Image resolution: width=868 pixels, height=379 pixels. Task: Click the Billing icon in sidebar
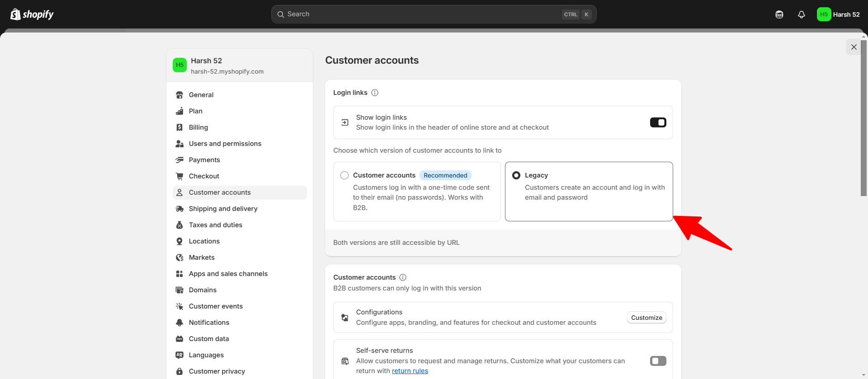tap(179, 127)
